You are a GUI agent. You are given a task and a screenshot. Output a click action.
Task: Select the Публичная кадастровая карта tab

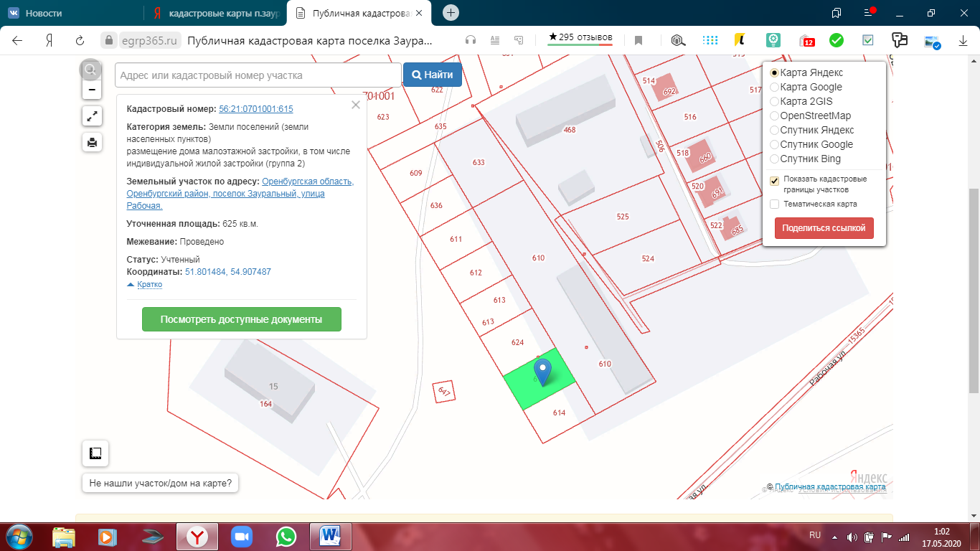pos(359,13)
